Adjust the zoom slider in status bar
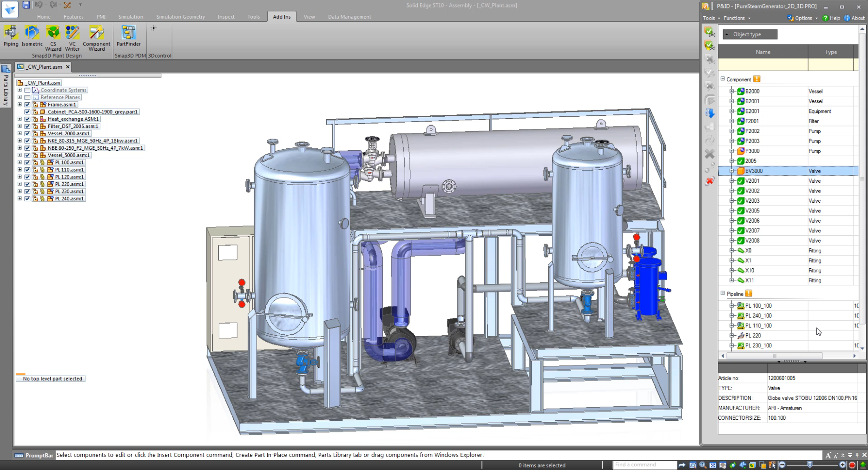The height and width of the screenshot is (470, 868). click(810, 465)
